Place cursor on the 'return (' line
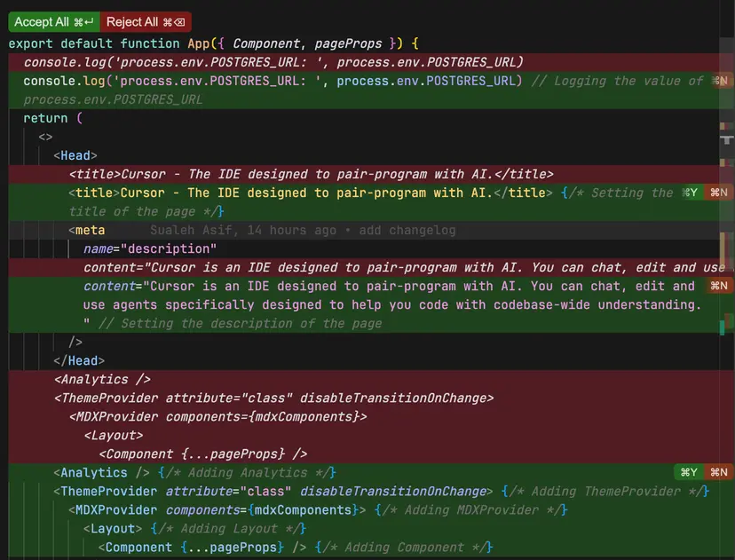This screenshot has height=560, width=735. point(53,118)
